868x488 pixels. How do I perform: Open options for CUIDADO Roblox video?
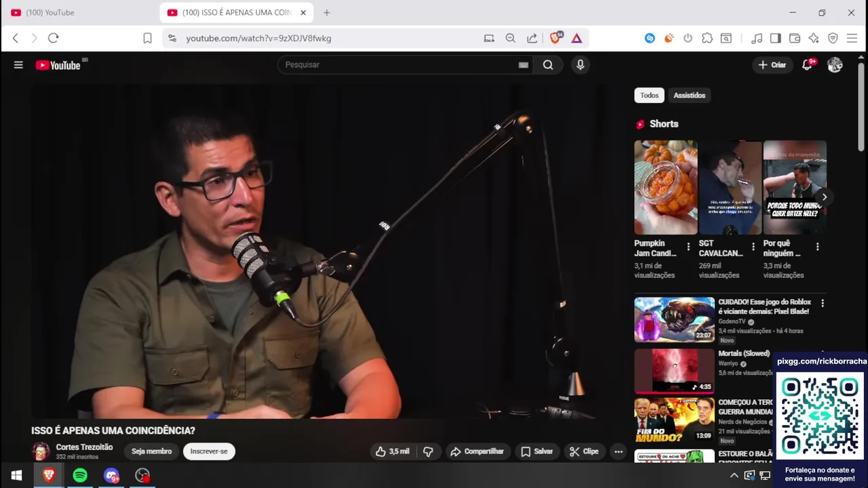point(823,304)
